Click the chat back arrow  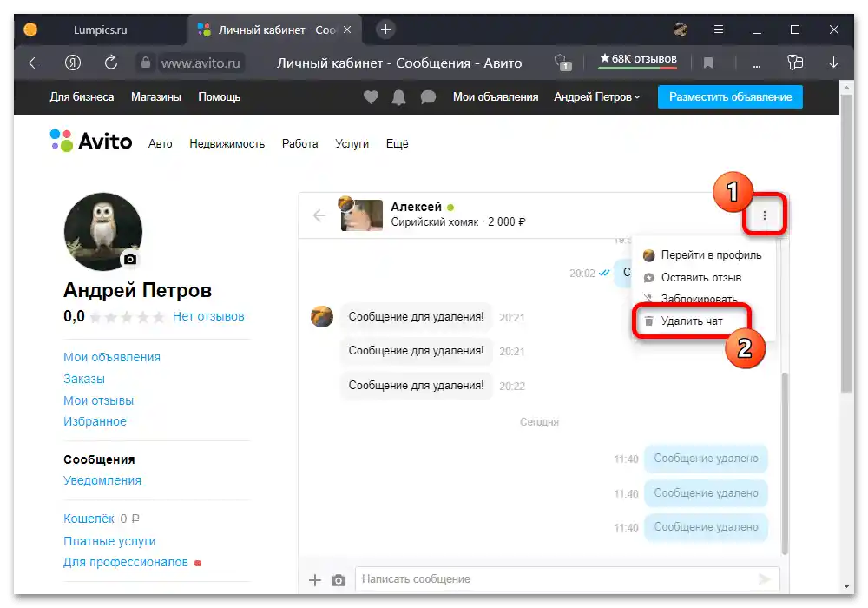[x=319, y=215]
